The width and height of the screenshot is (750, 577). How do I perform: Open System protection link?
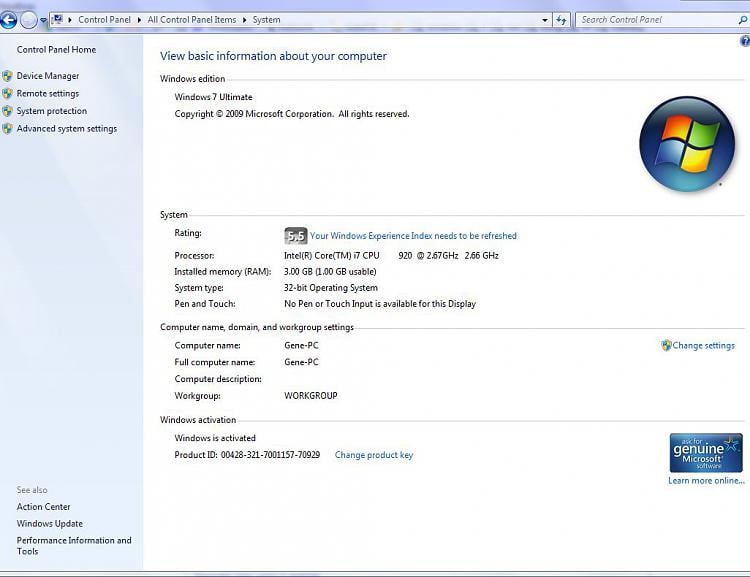click(52, 111)
